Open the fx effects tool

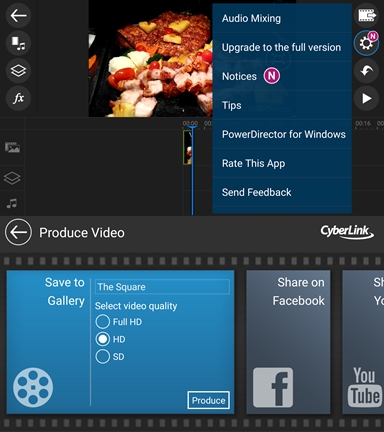point(18,98)
